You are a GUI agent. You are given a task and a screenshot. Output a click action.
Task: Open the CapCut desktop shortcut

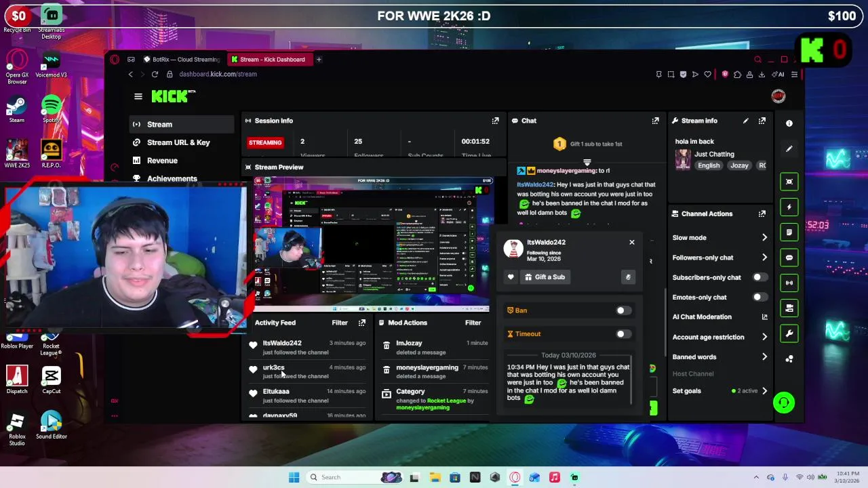(51, 380)
